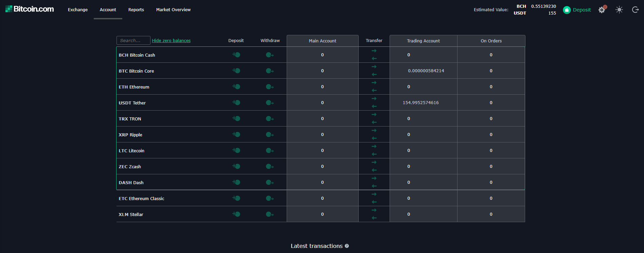Click ETC Ethereum Classic withdraw icon

(x=270, y=198)
